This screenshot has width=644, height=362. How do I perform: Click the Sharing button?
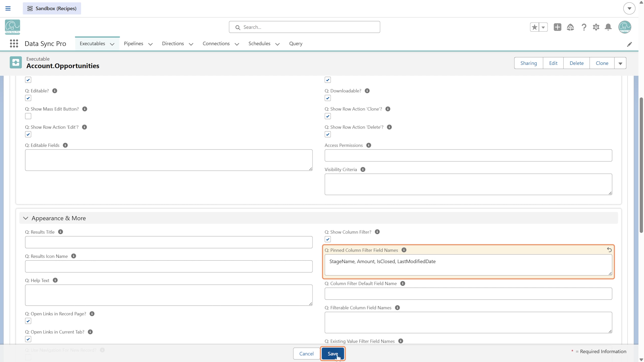click(529, 63)
